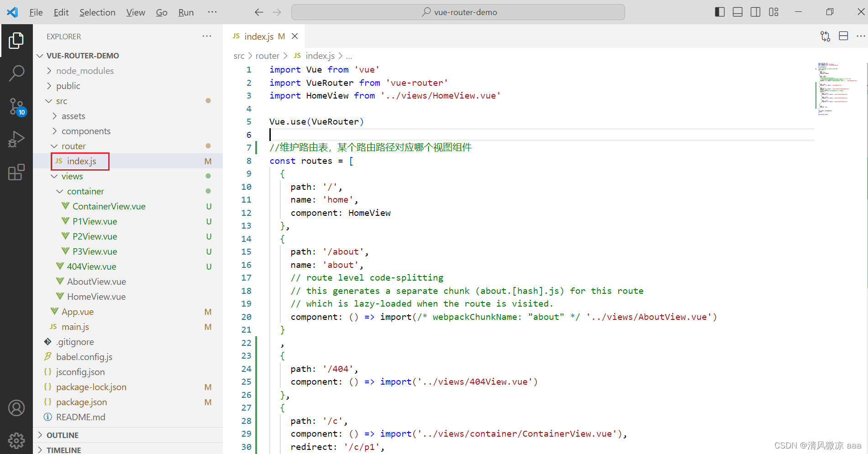Open Explorer Views and More Actions ellipsis
This screenshot has height=454, width=868.
[207, 36]
